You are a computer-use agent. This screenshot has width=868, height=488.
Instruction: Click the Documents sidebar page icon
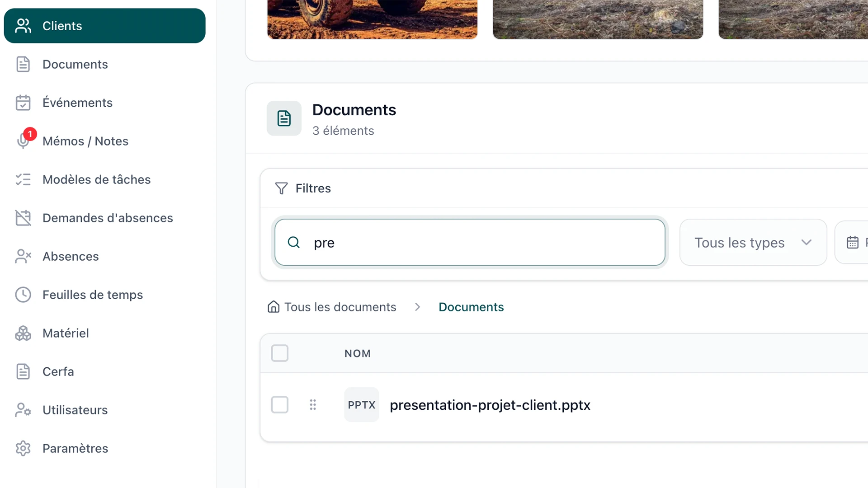tap(23, 64)
